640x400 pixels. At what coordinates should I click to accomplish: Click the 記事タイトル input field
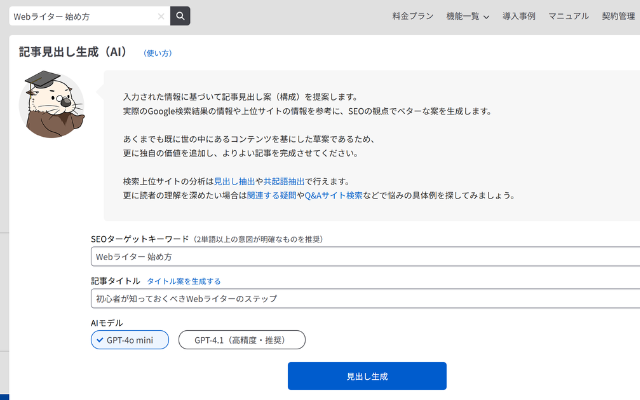coord(365,298)
